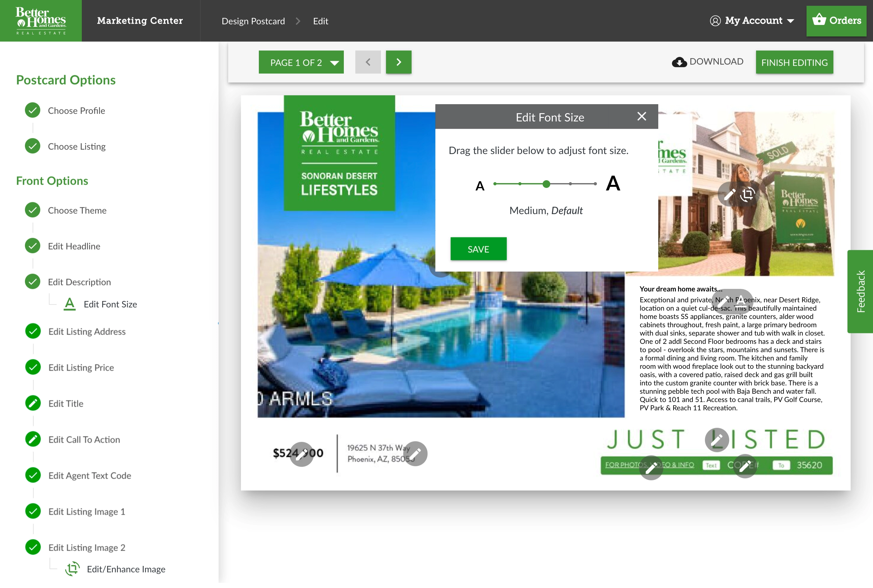Click FINISH EDITING button
The width and height of the screenshot is (873, 588).
tap(794, 62)
